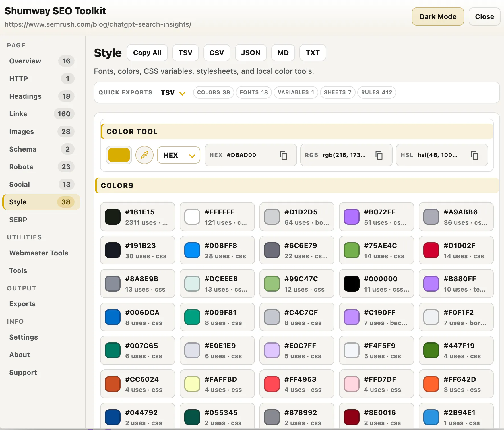Export style data as TSV
The height and width of the screenshot is (430, 504).
[x=185, y=53]
